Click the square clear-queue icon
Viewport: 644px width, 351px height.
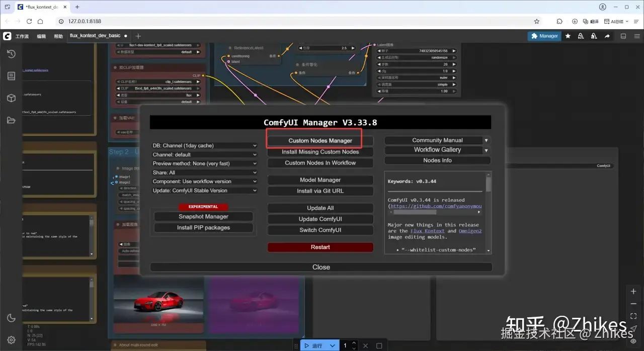tap(379, 345)
